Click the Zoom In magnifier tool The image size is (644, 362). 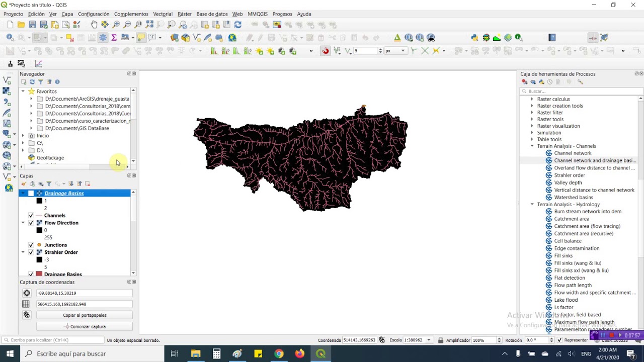pos(116,25)
